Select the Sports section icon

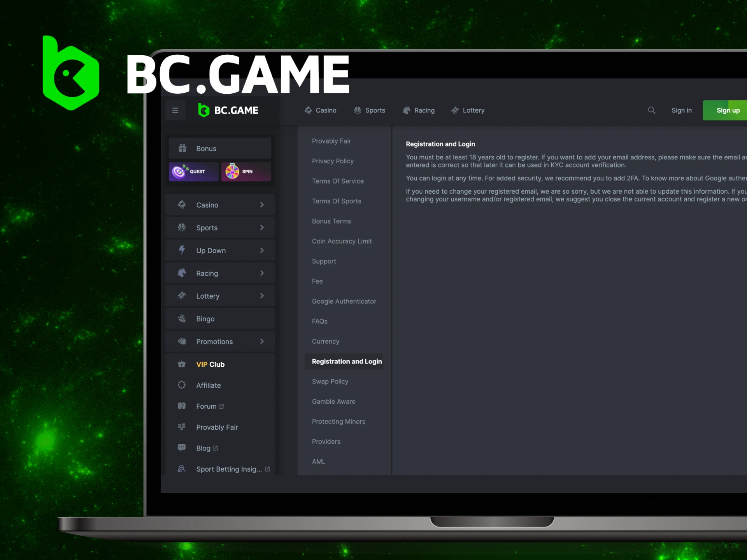[x=182, y=227]
